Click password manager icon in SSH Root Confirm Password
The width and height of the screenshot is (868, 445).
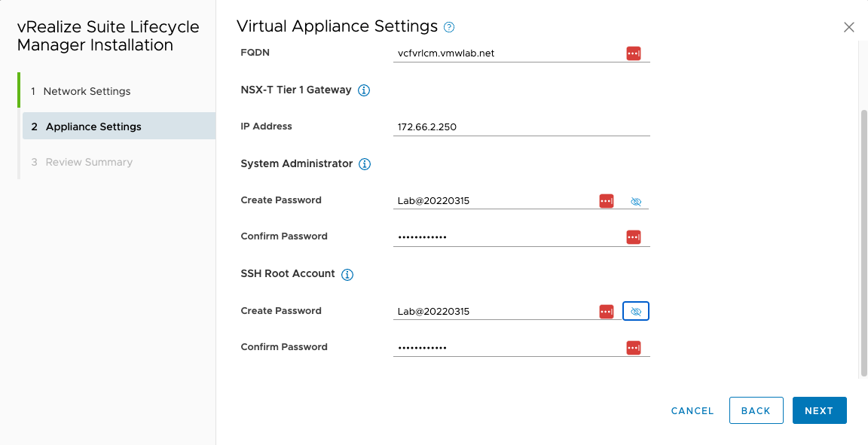(633, 348)
